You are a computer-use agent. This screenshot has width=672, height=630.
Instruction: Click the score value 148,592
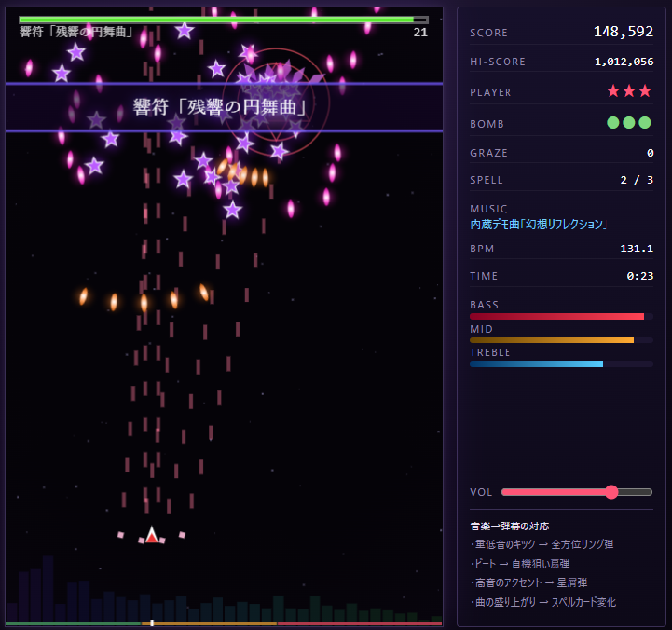(624, 32)
